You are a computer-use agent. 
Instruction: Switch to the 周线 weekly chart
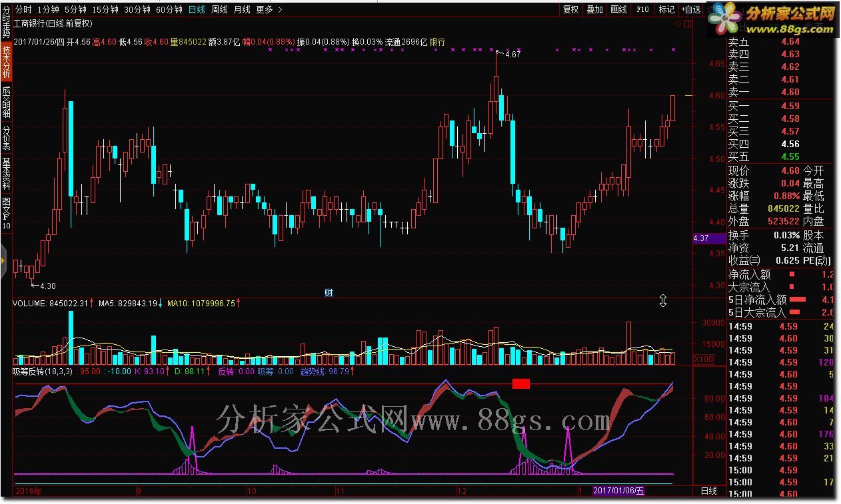pos(219,9)
